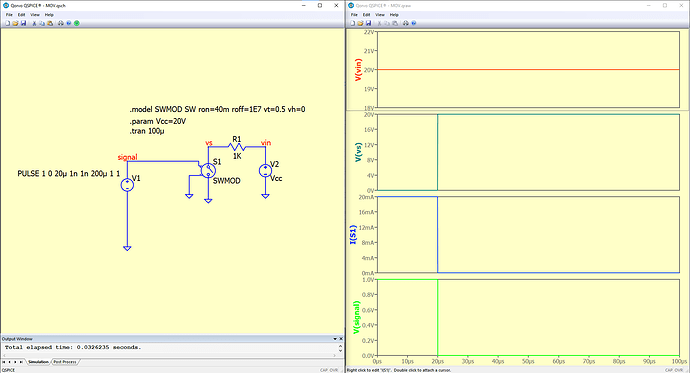Select voltage source V1 symbol
This screenshot has height=373, width=690.
[x=127, y=185]
